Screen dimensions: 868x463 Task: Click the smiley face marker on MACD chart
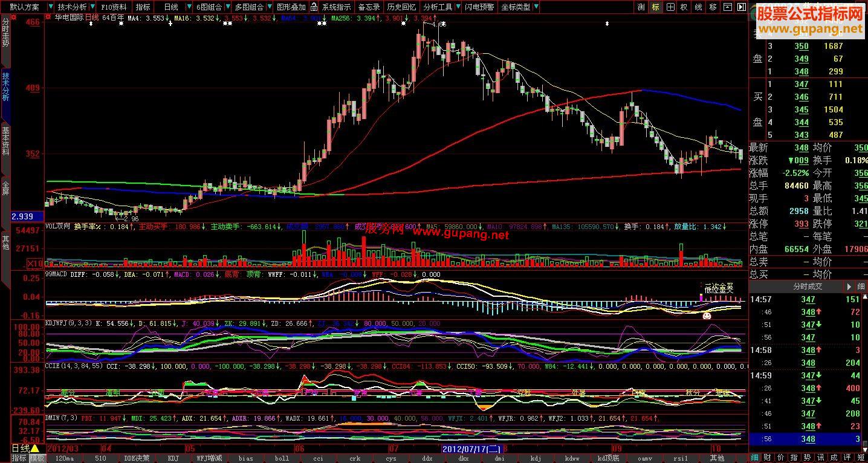pos(706,316)
